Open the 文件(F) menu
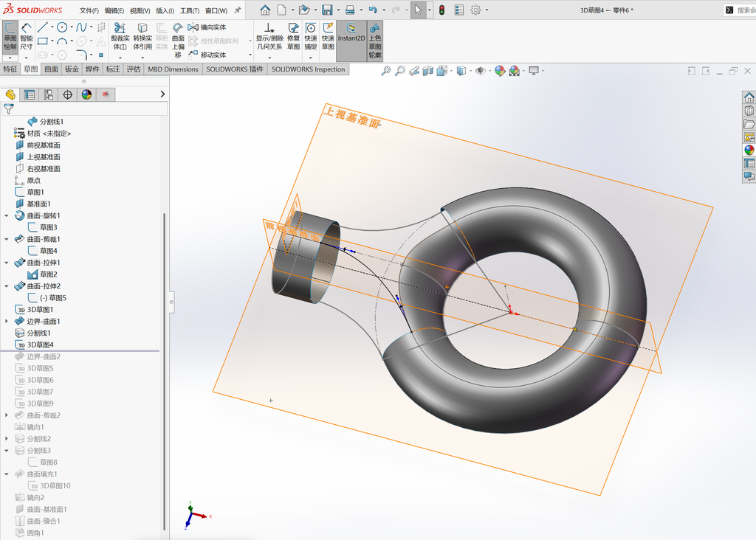The width and height of the screenshot is (756, 540). pyautogui.click(x=89, y=10)
